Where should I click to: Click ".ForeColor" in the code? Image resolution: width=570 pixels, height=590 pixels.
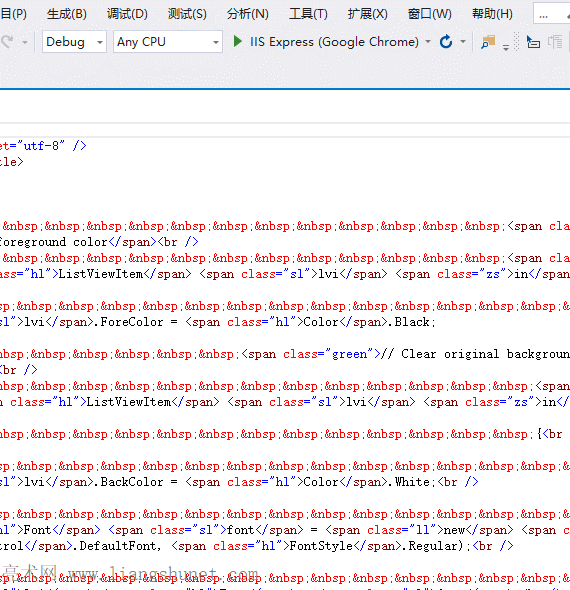[x=128, y=322]
